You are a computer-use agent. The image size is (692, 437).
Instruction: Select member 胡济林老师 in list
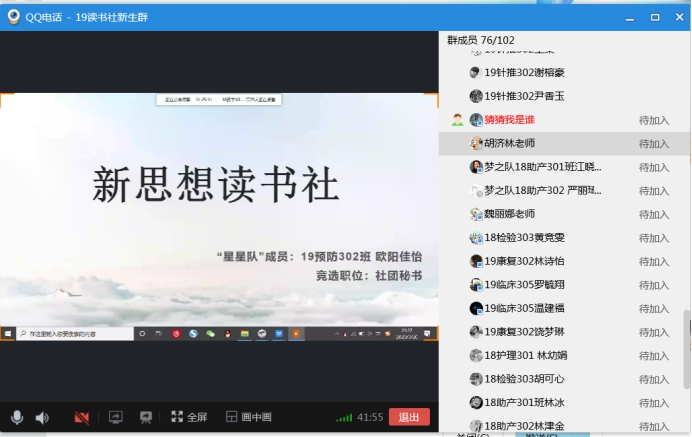click(510, 143)
